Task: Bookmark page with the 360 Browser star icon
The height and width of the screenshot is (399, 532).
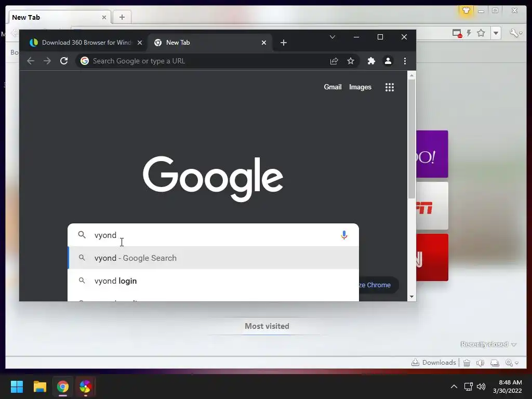Action: click(x=481, y=33)
